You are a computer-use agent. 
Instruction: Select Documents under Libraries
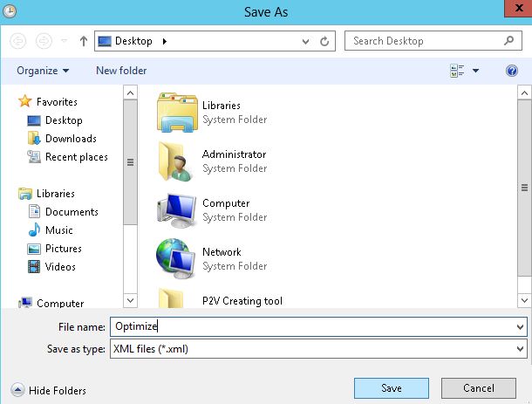[x=72, y=212]
